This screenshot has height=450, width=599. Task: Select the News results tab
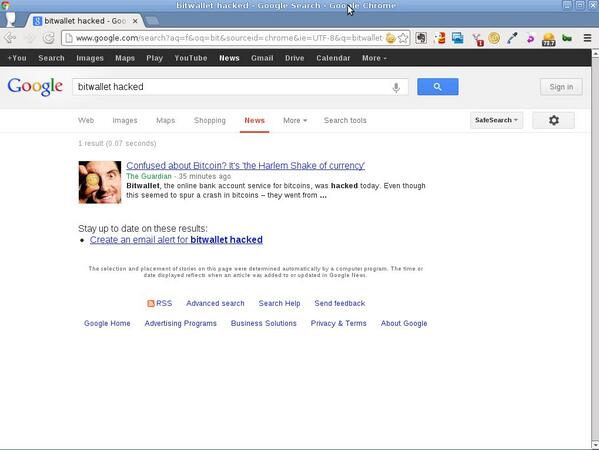pos(254,120)
